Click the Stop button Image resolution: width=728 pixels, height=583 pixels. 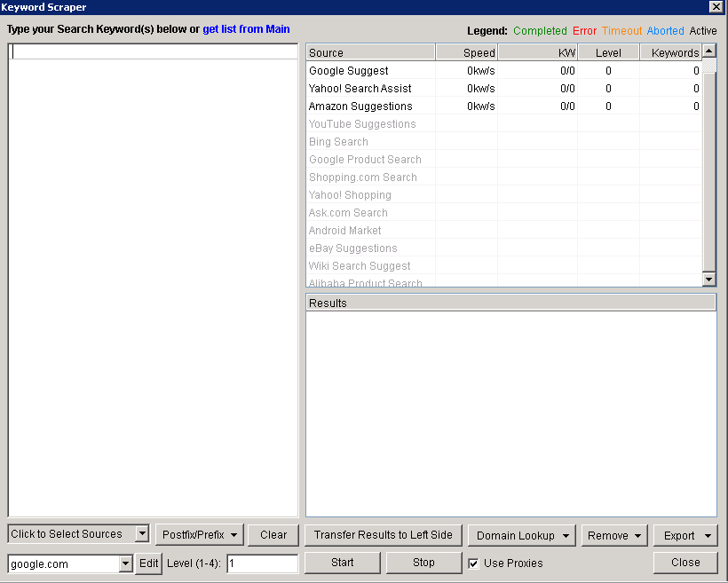[423, 563]
